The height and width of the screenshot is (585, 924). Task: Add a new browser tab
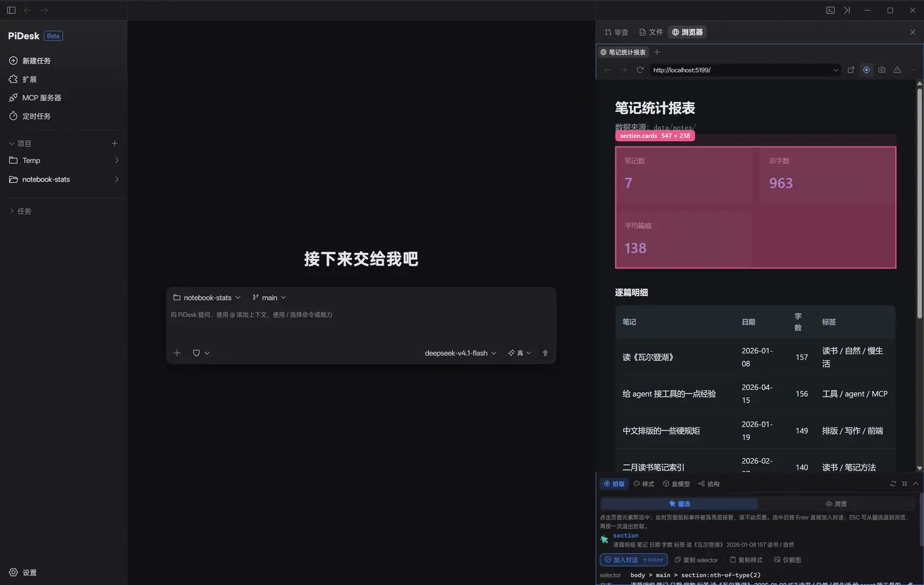pos(657,52)
